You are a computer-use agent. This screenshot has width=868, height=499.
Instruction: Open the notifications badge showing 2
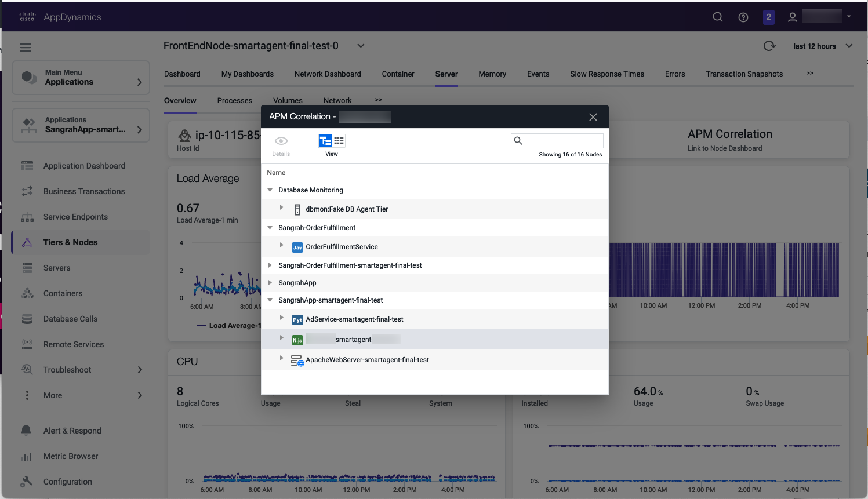[769, 17]
